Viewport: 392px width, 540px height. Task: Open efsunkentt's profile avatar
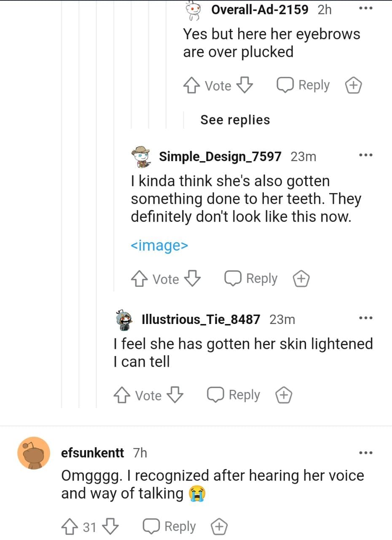34,453
